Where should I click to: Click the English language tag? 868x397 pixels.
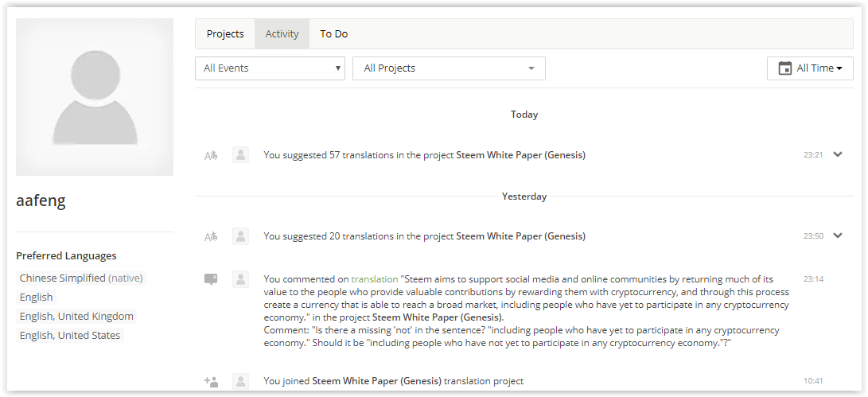36,298
